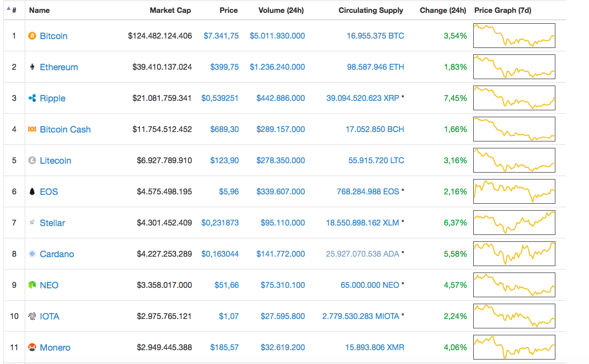Open Bitcoin 7-day price graph

pos(514,36)
